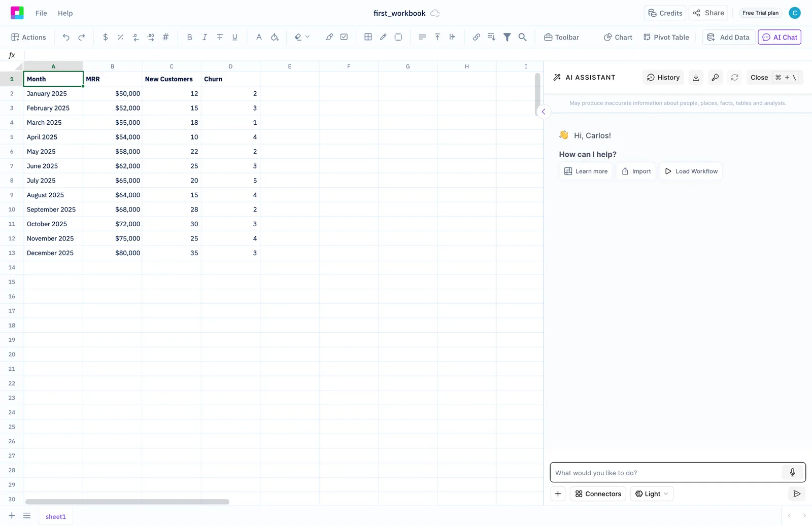Click the refresh icon in AI Assistant
The height and width of the screenshot is (527, 812).
pyautogui.click(x=734, y=77)
